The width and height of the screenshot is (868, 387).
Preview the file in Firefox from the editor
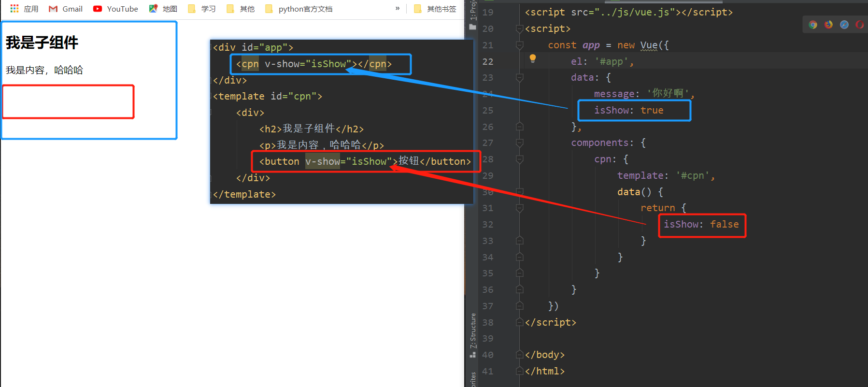pyautogui.click(x=828, y=25)
